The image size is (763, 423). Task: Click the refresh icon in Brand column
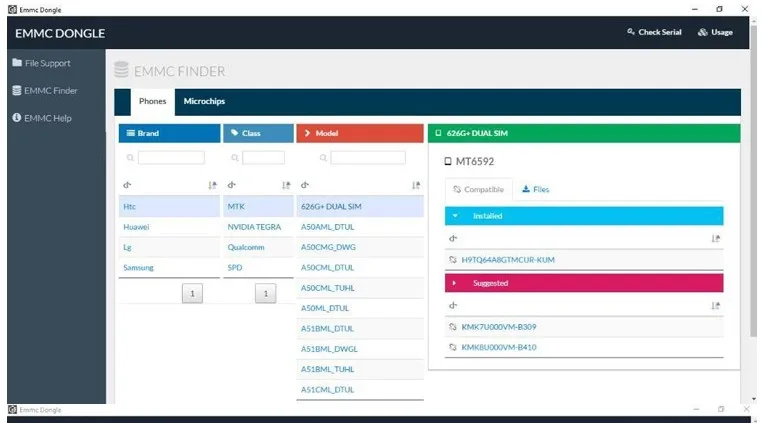(x=127, y=185)
